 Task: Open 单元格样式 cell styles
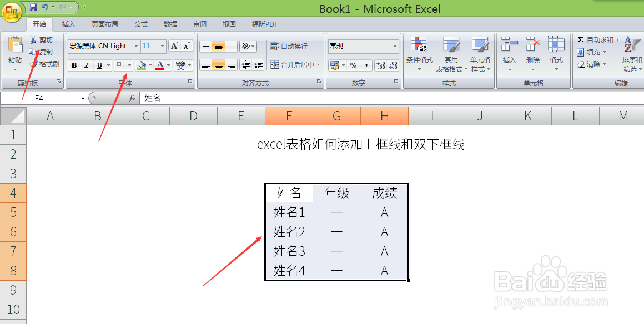tap(480, 54)
